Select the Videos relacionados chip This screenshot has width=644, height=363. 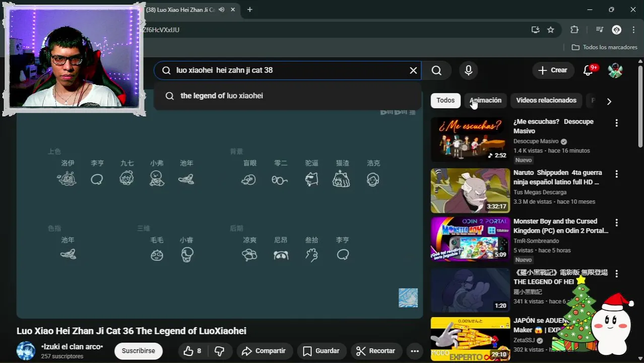click(546, 100)
